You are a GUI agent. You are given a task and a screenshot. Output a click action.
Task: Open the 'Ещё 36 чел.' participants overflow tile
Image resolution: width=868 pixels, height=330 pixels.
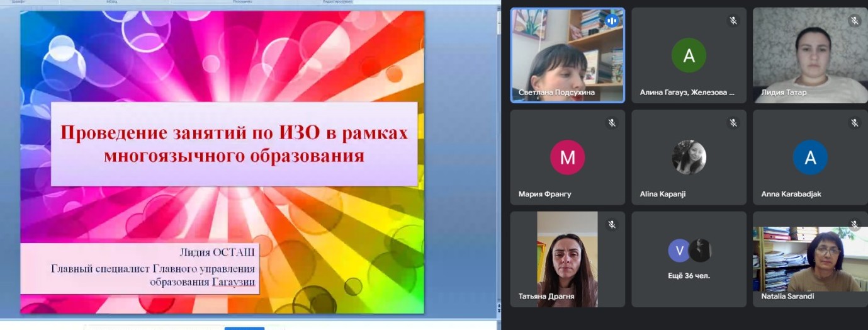pos(689,259)
